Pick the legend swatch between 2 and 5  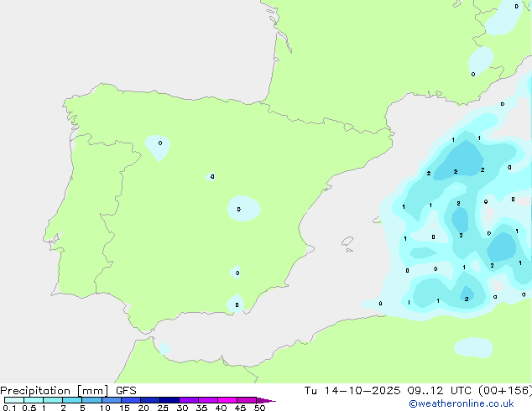coord(72,400)
